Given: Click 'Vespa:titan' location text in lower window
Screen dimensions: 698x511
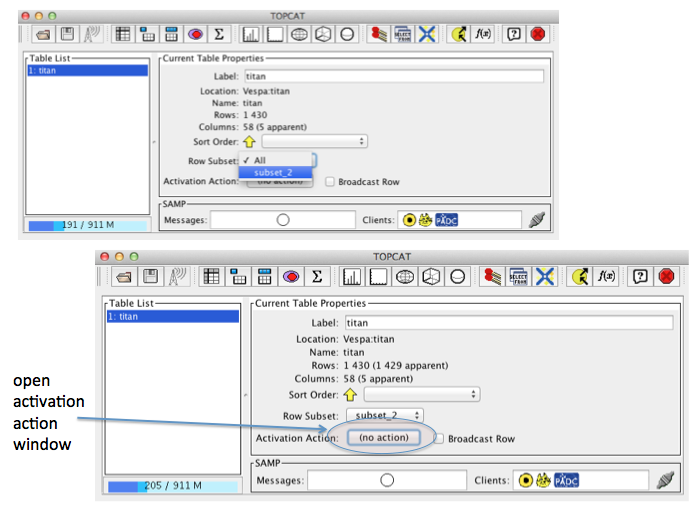Looking at the screenshot, I should click(x=369, y=339).
